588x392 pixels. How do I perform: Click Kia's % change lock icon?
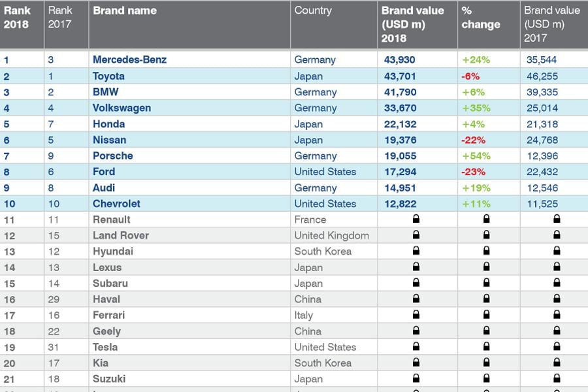click(x=486, y=363)
